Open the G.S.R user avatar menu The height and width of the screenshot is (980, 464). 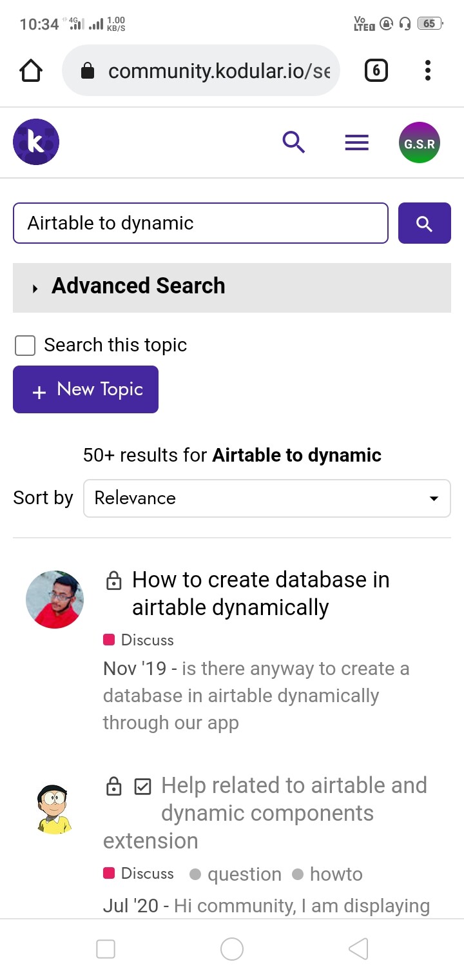[x=420, y=142]
